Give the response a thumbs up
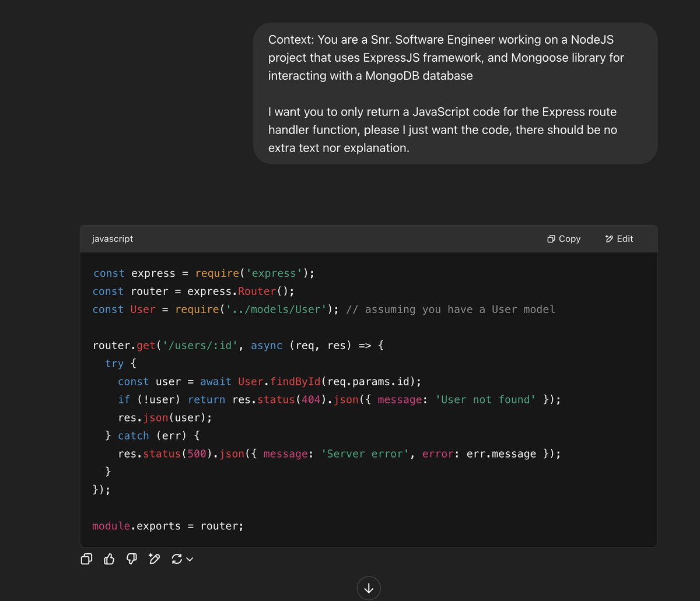 point(109,559)
